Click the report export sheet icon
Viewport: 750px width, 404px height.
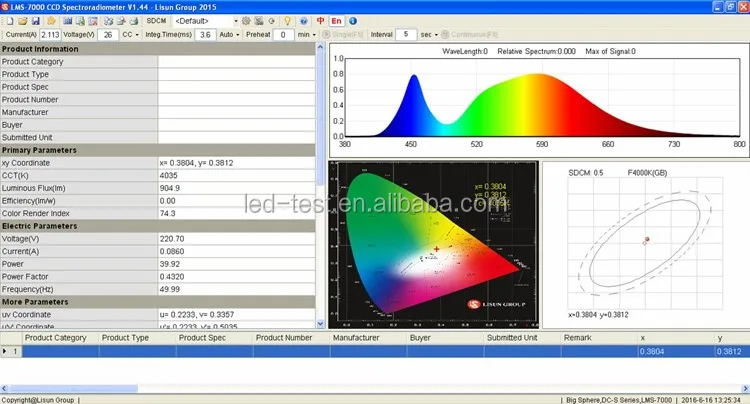80,21
